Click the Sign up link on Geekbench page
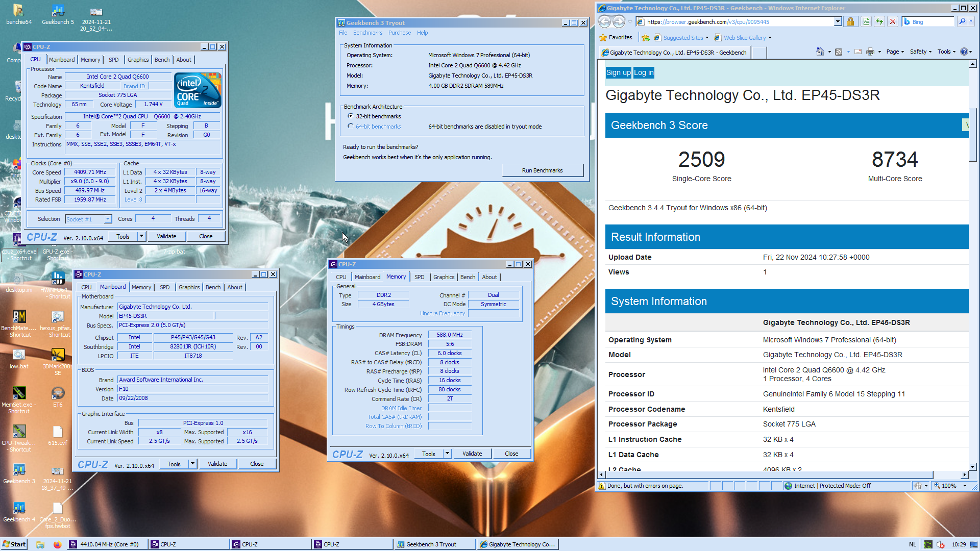Viewport: 980px width, 551px height. coord(618,73)
